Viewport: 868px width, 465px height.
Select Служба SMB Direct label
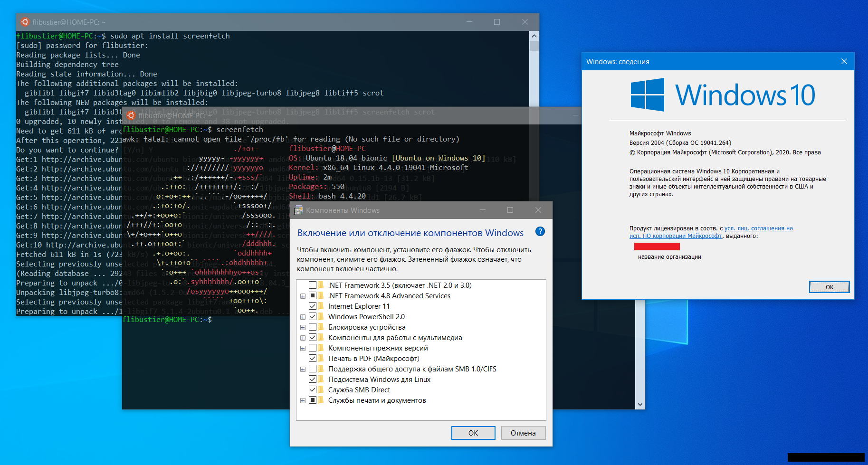pyautogui.click(x=359, y=389)
